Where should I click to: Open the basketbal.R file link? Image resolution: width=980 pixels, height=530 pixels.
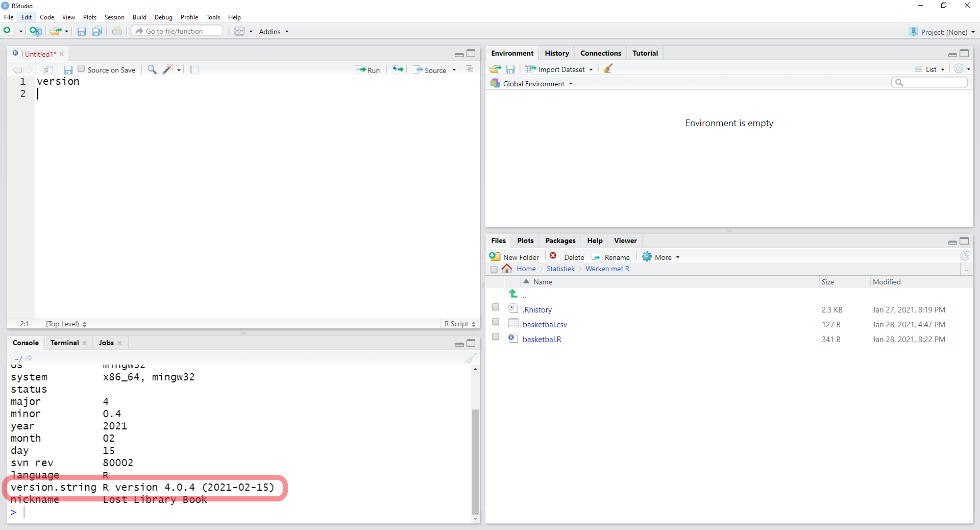click(x=542, y=339)
